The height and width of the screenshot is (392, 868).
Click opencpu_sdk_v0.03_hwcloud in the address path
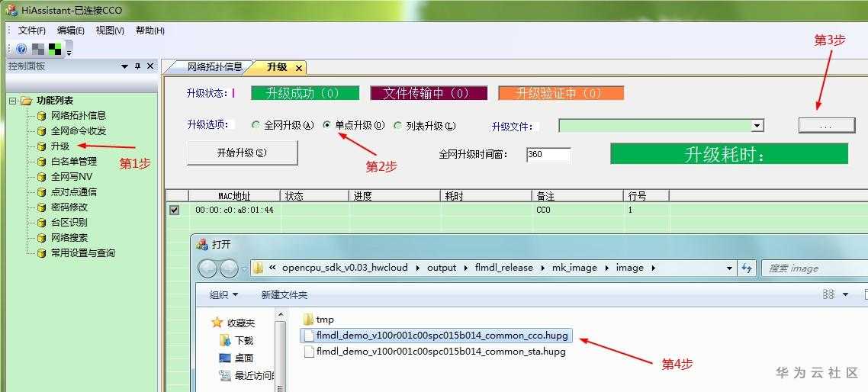[x=345, y=268]
